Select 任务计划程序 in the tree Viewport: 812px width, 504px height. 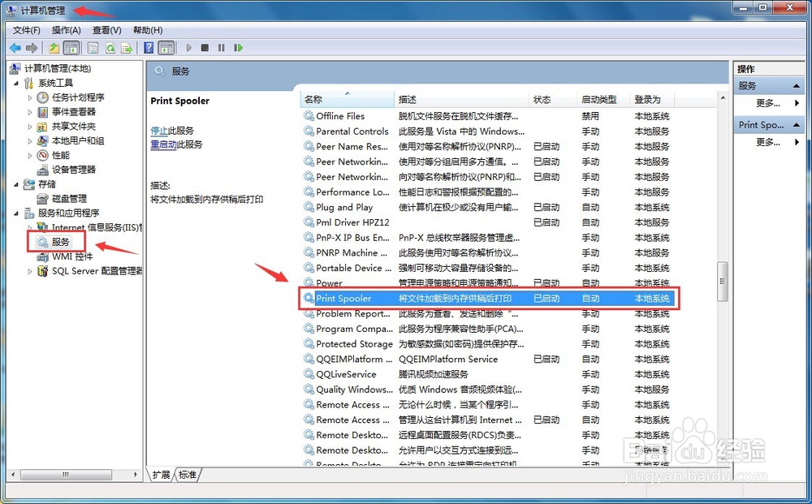coord(78,97)
